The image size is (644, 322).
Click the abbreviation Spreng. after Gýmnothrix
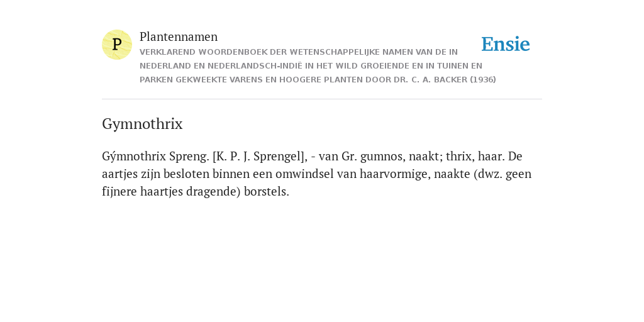[x=189, y=157]
